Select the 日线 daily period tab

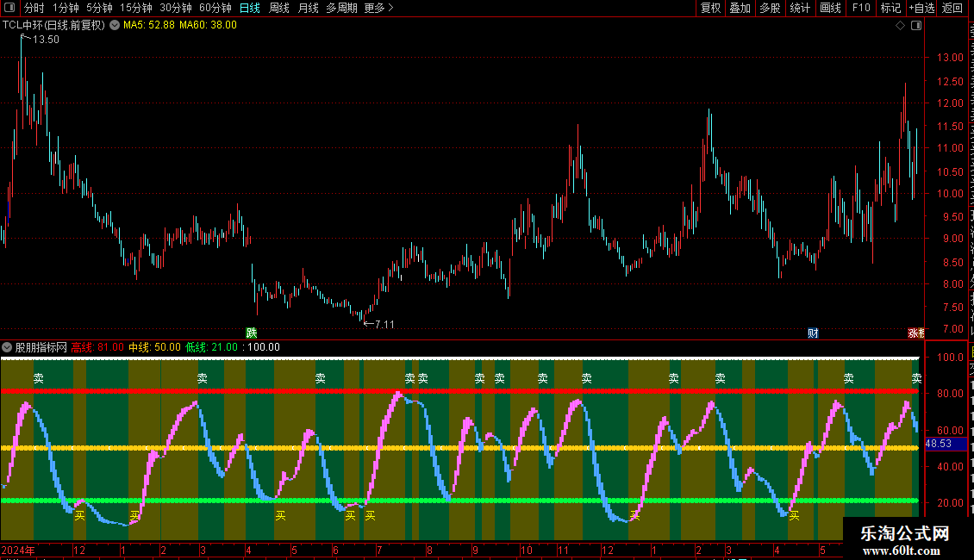point(250,8)
